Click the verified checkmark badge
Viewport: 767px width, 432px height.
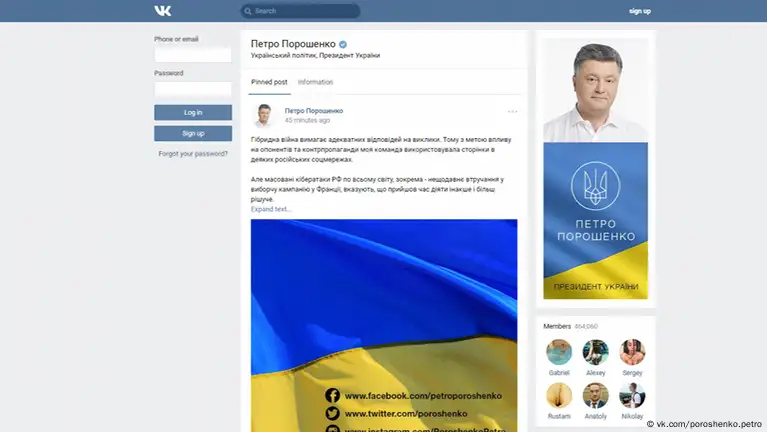pos(342,45)
